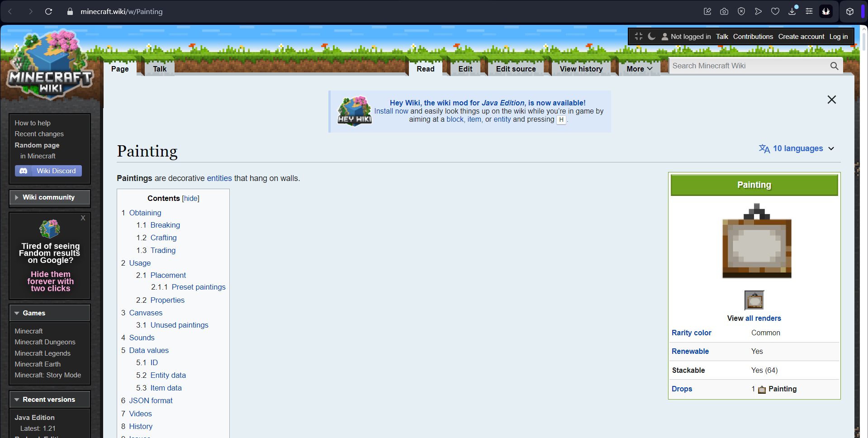Click the Hide them forever ad link
868x438 pixels.
click(50, 281)
